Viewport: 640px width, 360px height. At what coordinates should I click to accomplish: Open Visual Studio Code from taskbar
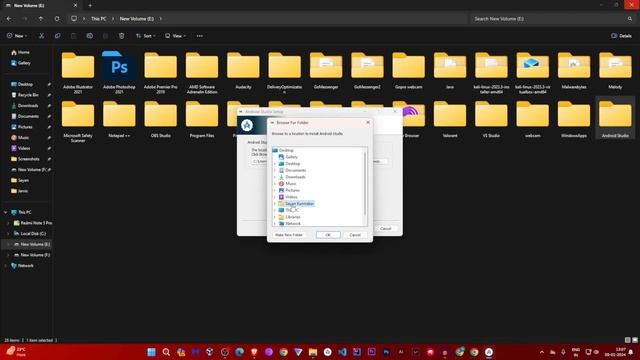(x=342, y=352)
